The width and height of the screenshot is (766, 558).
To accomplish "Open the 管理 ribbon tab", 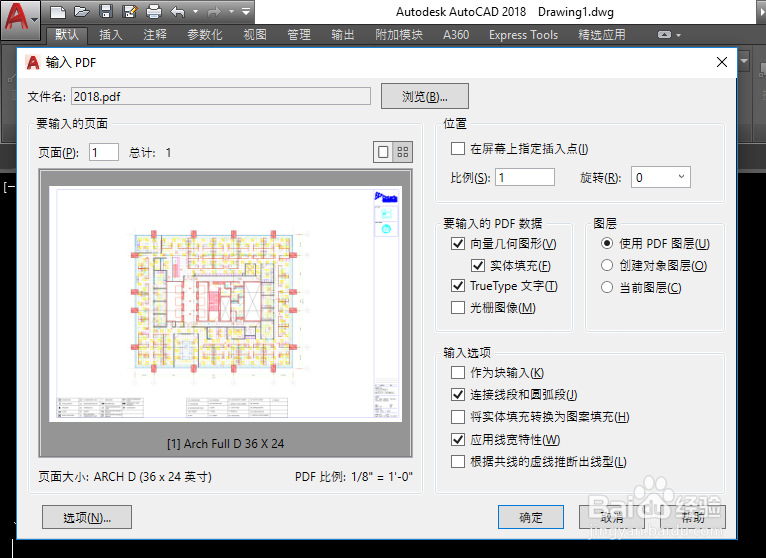I will pyautogui.click(x=299, y=35).
